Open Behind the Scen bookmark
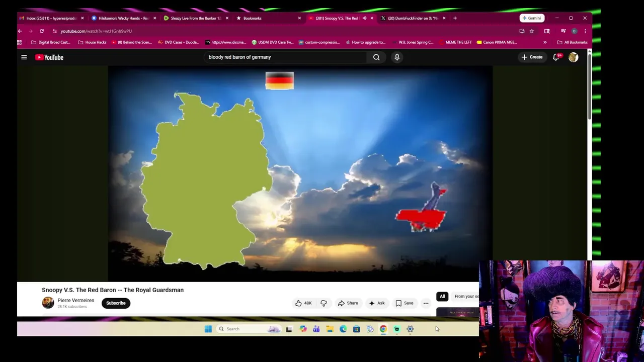The width and height of the screenshot is (644, 362). coord(132,42)
